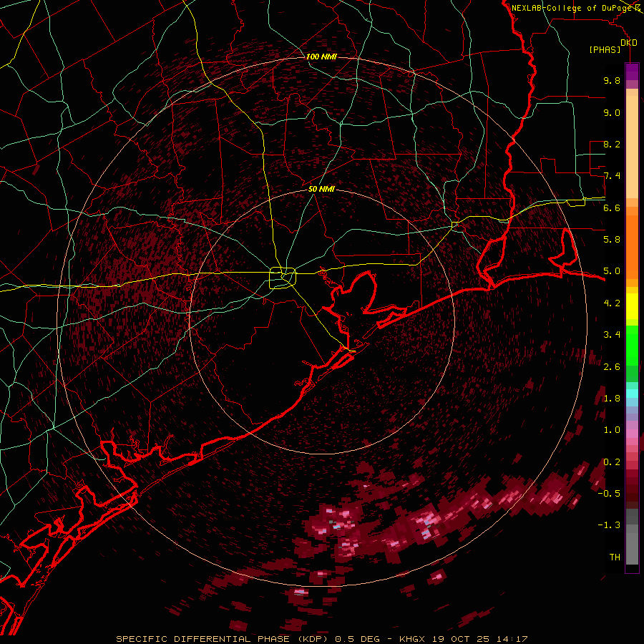Click the TH label on the color scale
This screenshot has height=644, width=644.
click(x=615, y=557)
